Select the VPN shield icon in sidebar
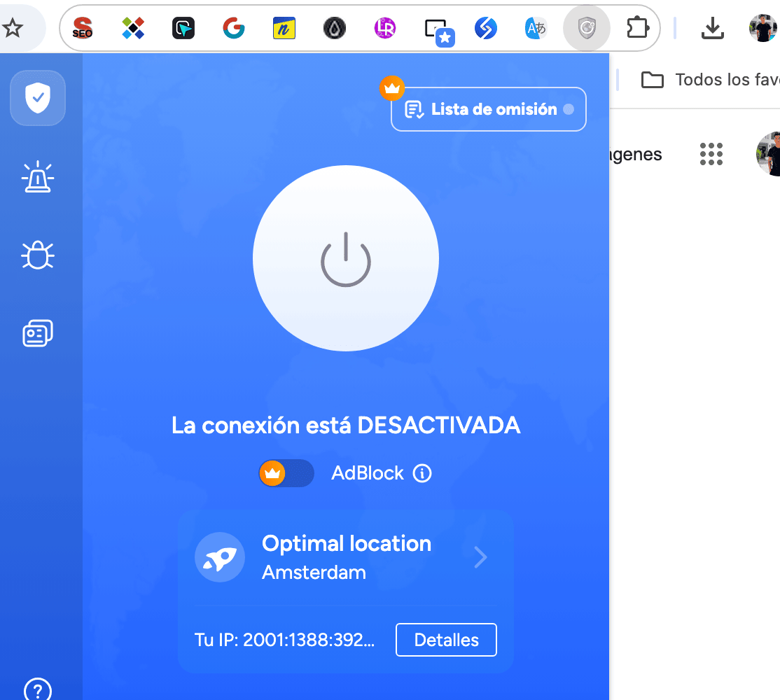Viewport: 780px width, 700px height. [x=37, y=98]
